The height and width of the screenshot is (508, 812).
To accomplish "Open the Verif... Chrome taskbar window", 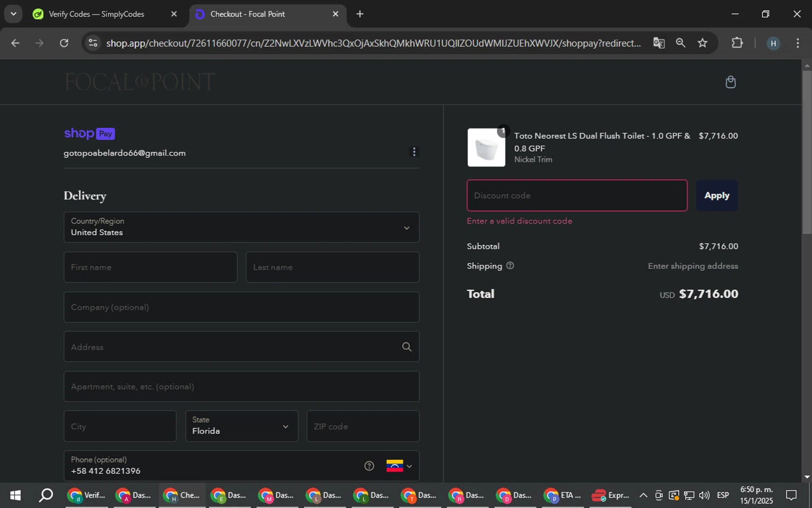I will coord(87,495).
